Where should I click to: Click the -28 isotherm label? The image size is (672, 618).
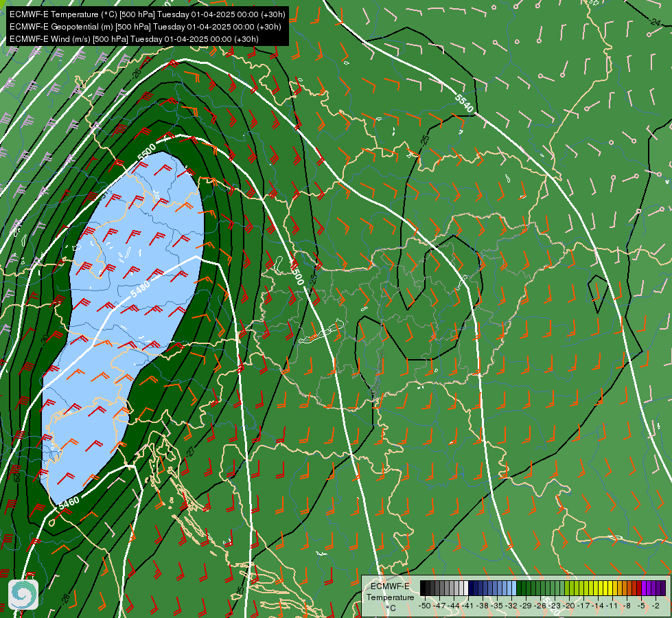pos(65,599)
